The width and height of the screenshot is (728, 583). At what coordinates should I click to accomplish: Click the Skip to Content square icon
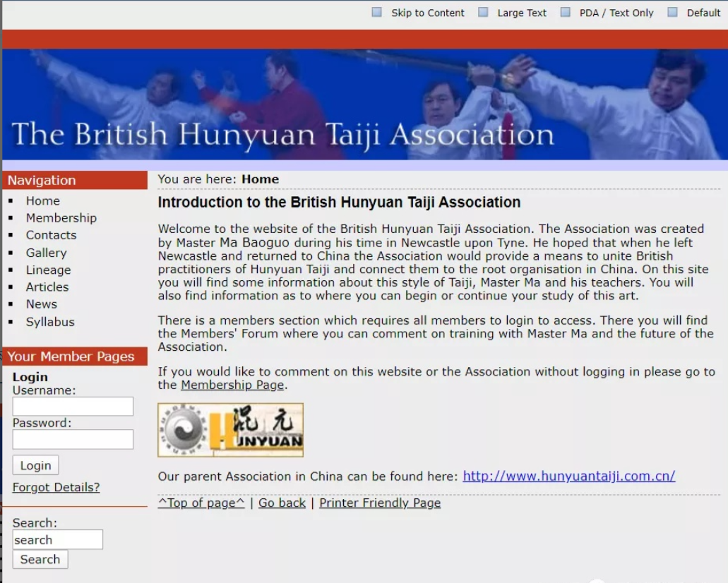tap(376, 12)
